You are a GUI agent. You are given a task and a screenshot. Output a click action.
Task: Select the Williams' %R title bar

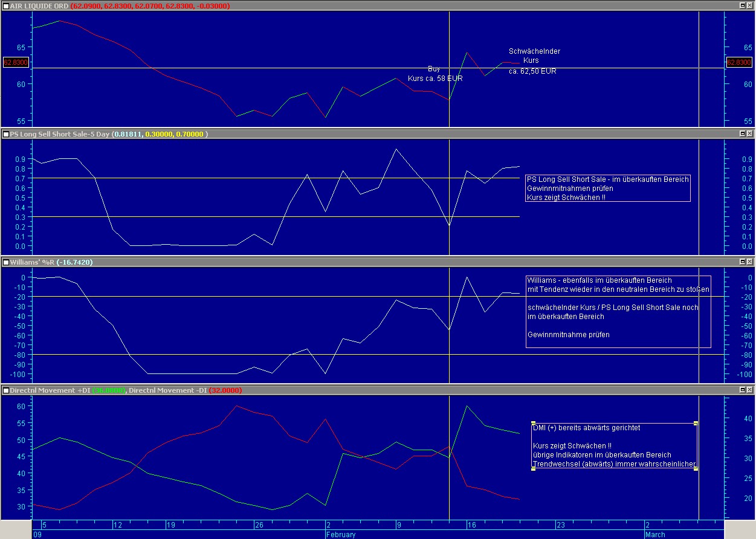pyautogui.click(x=378, y=262)
